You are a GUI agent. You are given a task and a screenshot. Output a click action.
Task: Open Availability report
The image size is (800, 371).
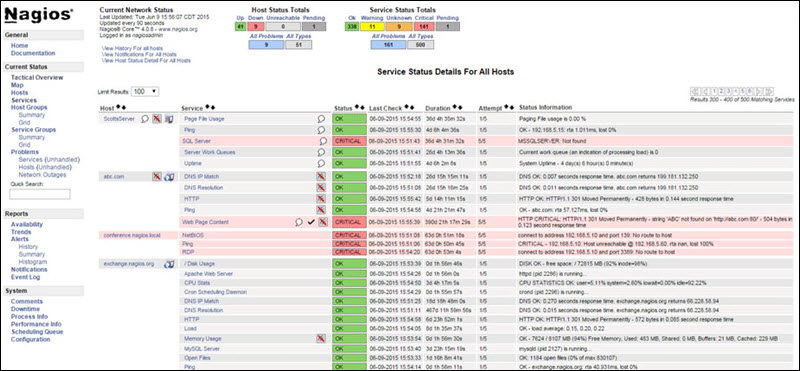(27, 224)
